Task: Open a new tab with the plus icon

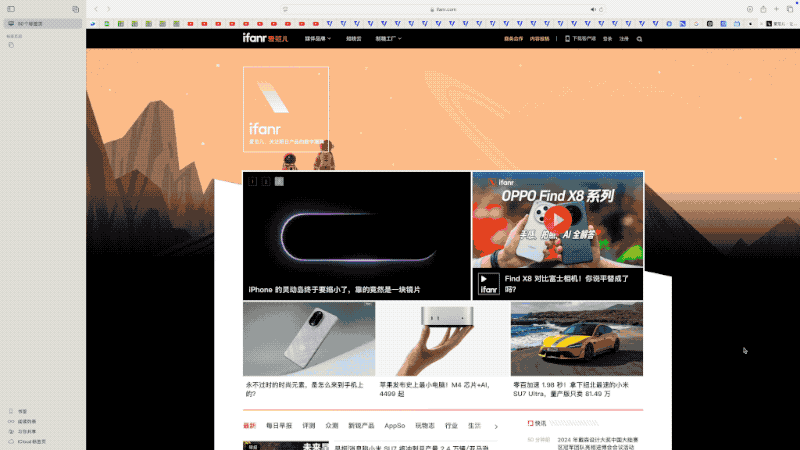Action: (x=776, y=9)
